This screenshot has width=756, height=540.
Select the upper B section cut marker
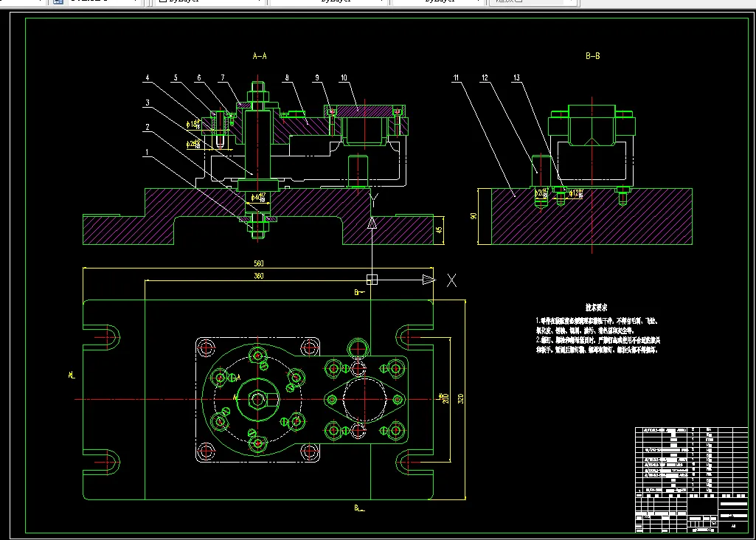pos(360,292)
